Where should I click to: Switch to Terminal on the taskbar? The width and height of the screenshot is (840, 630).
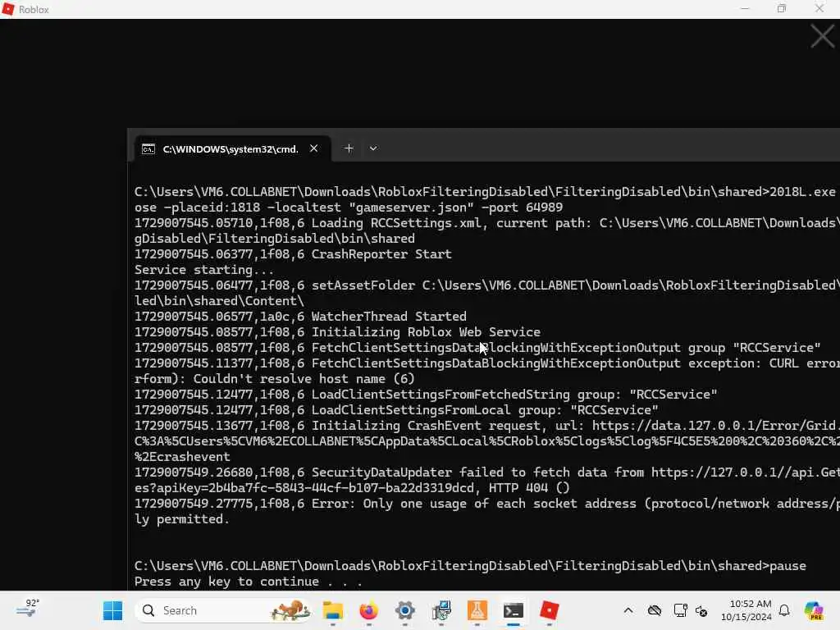(x=514, y=610)
